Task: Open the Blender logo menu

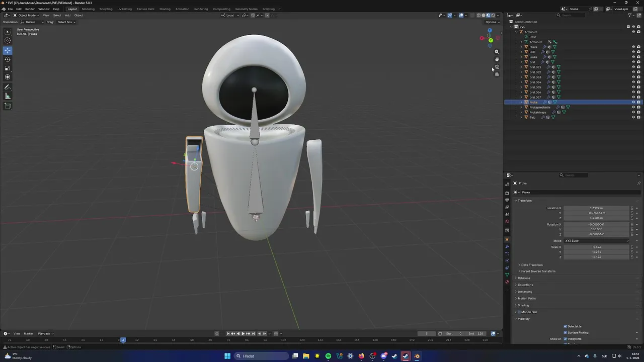Action: coord(4,9)
